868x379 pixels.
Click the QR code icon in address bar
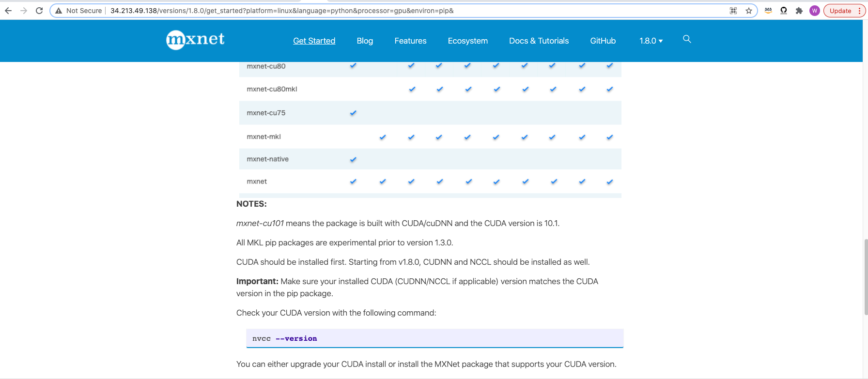coord(733,11)
